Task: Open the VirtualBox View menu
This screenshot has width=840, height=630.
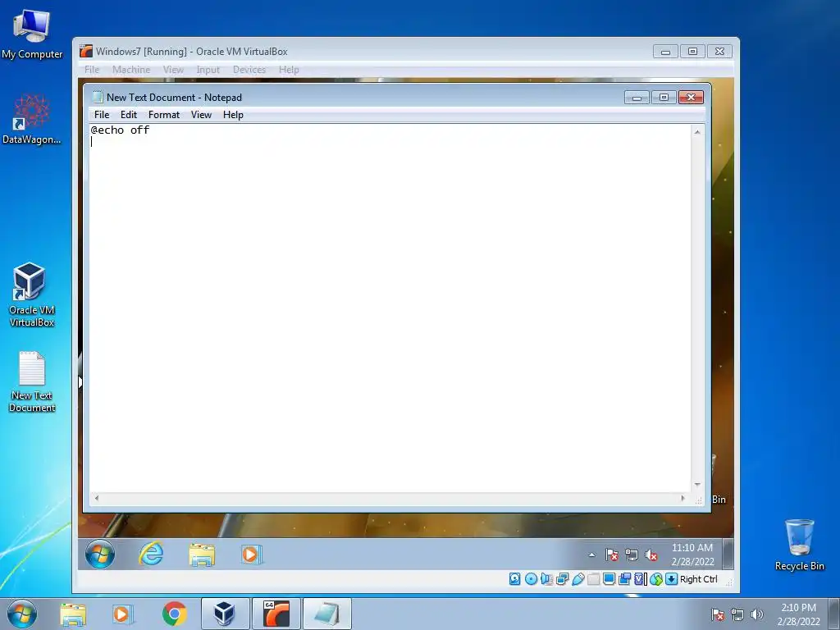Action: pos(173,70)
